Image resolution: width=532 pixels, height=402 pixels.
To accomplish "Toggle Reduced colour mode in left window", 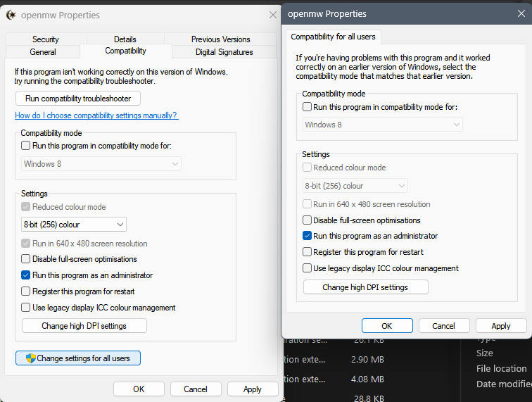I will pos(26,207).
